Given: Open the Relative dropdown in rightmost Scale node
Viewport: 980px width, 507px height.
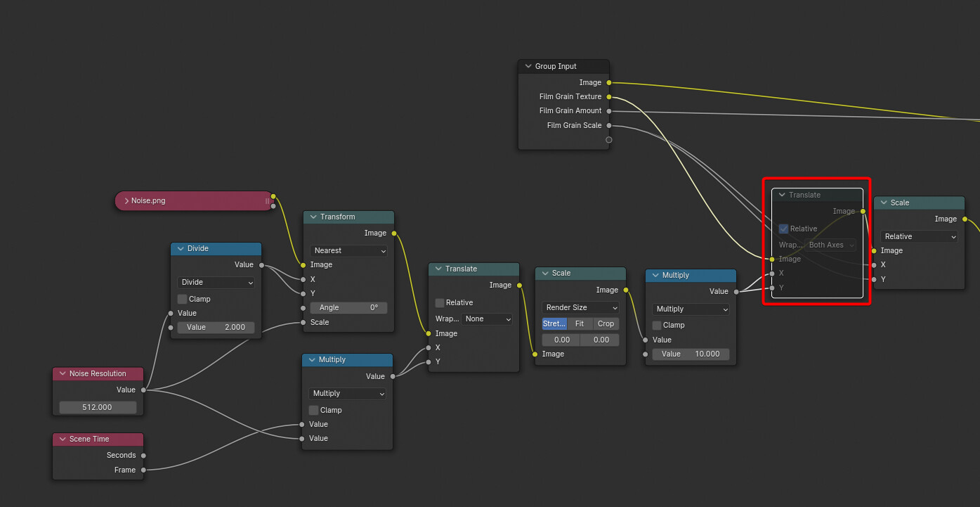Looking at the screenshot, I should (919, 236).
